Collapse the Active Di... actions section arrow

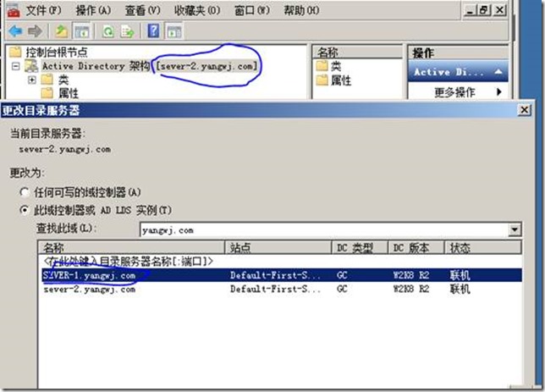(498, 72)
